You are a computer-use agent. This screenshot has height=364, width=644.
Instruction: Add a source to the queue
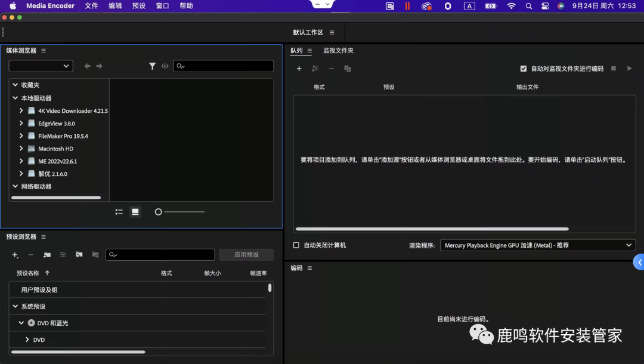(299, 69)
